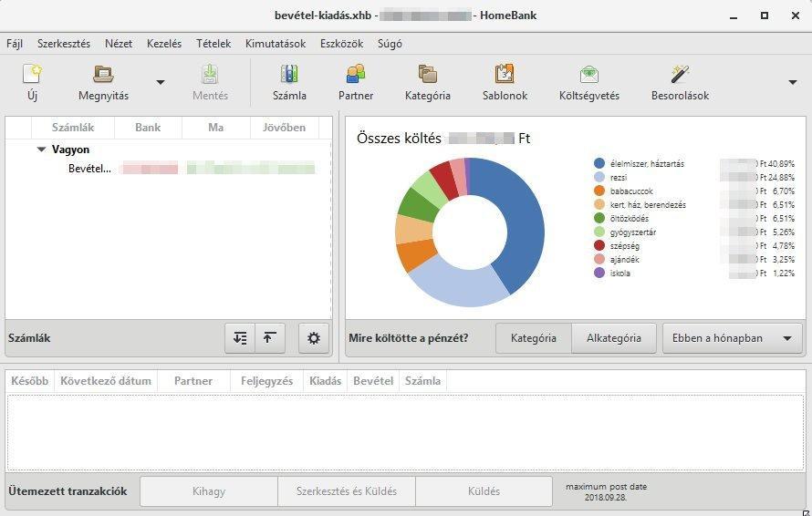Expand the recent files arrow beside Megnyitás
The width and height of the screenshot is (812, 516).
click(x=161, y=82)
